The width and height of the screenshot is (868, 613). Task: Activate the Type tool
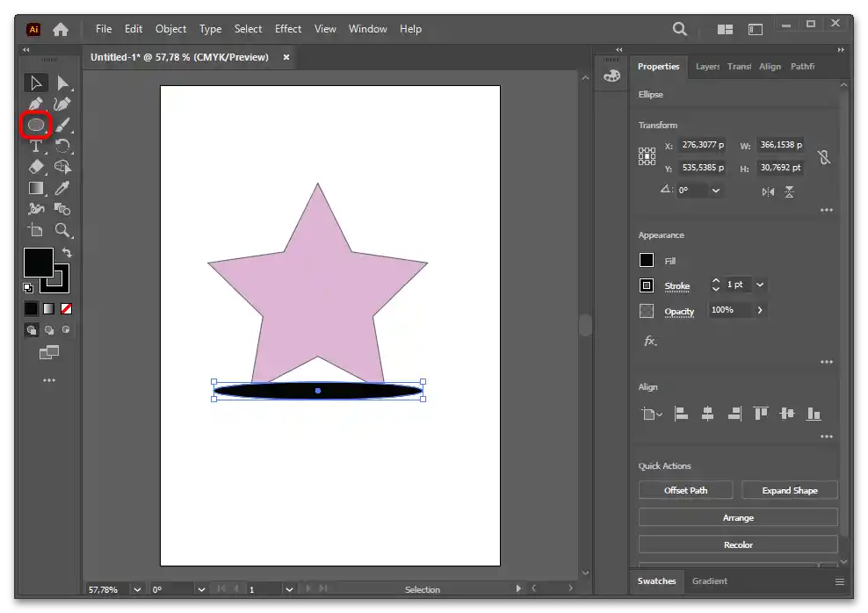click(x=36, y=147)
